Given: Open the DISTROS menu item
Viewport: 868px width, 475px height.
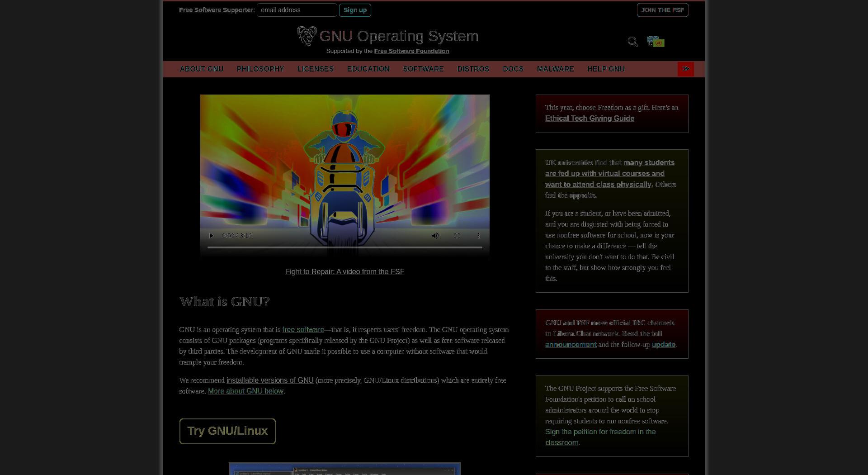Looking at the screenshot, I should (x=473, y=69).
